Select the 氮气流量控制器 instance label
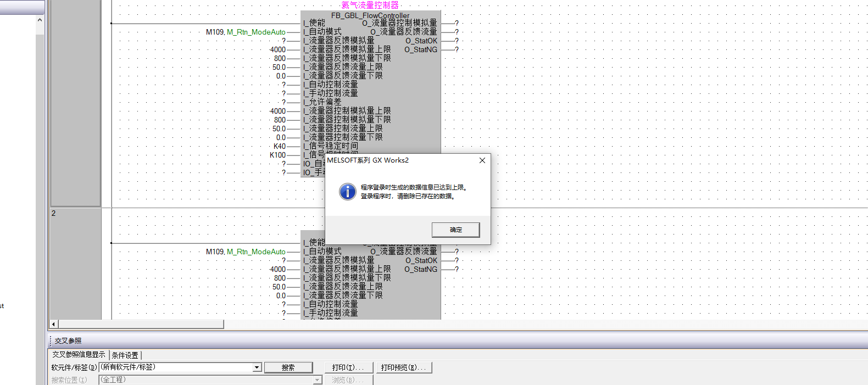This screenshot has width=868, height=385. point(370,5)
